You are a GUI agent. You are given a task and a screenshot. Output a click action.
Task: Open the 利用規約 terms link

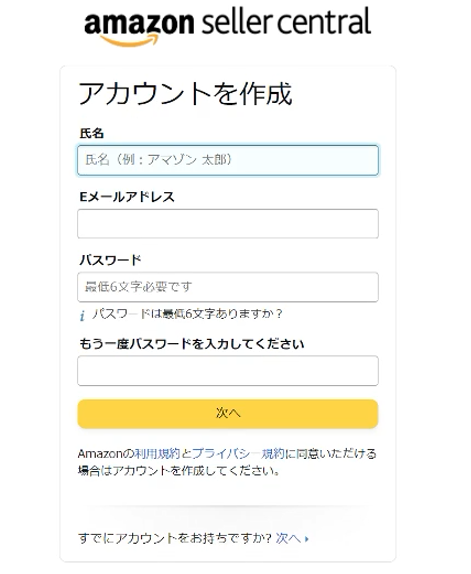pos(157,454)
